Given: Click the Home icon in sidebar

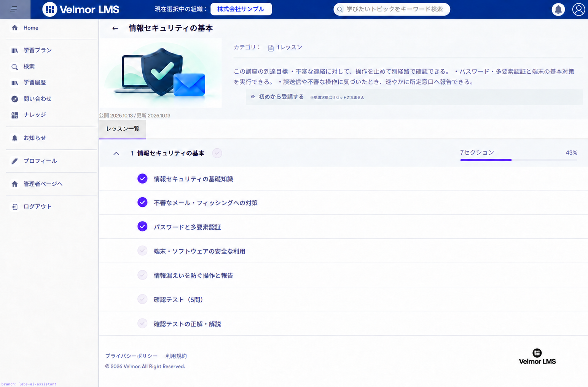Looking at the screenshot, I should pyautogui.click(x=14, y=28).
